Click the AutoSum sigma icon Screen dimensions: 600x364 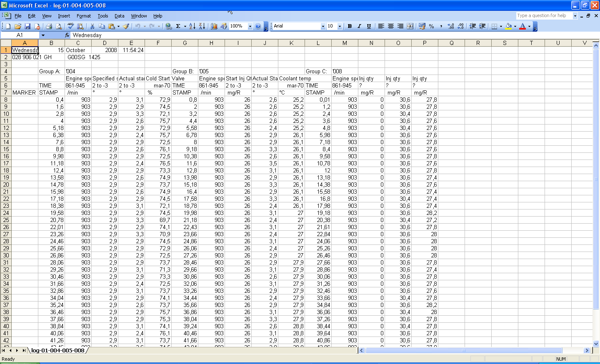[x=178, y=26]
